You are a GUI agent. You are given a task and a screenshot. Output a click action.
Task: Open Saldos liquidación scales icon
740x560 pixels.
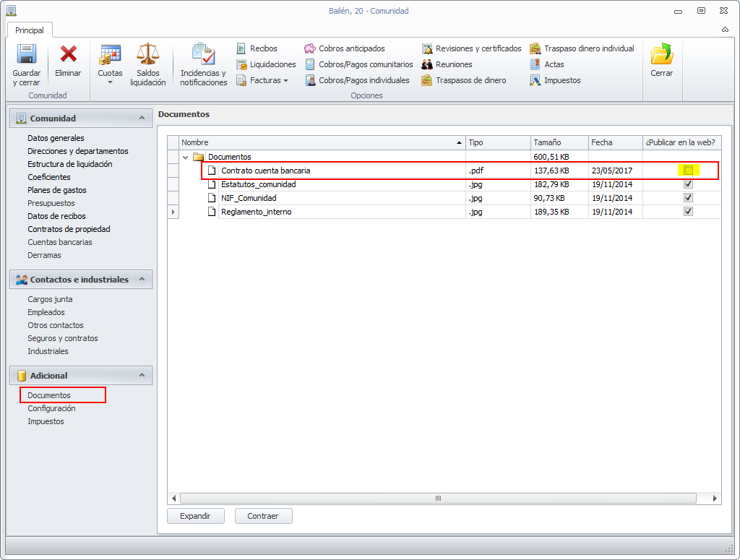pyautogui.click(x=147, y=53)
